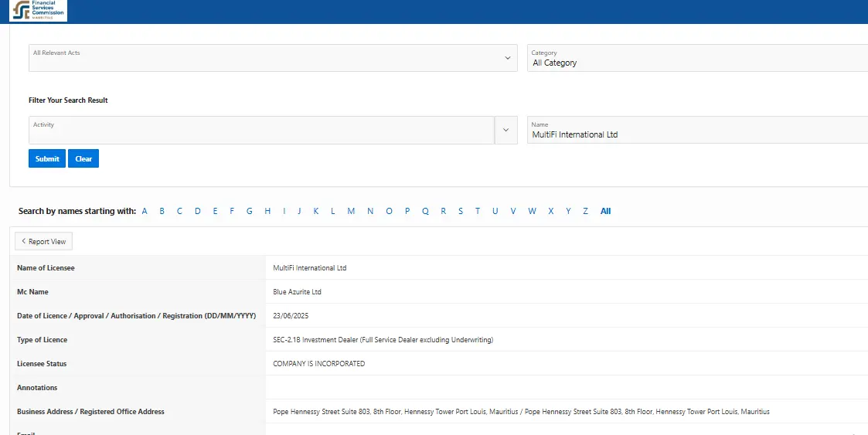The image size is (868, 435).
Task: Filter names starting with Z
Action: (x=585, y=211)
